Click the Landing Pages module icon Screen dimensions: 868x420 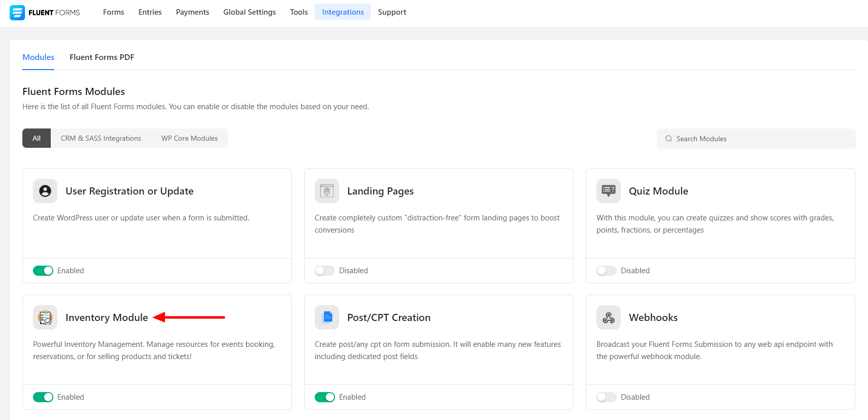pos(327,191)
